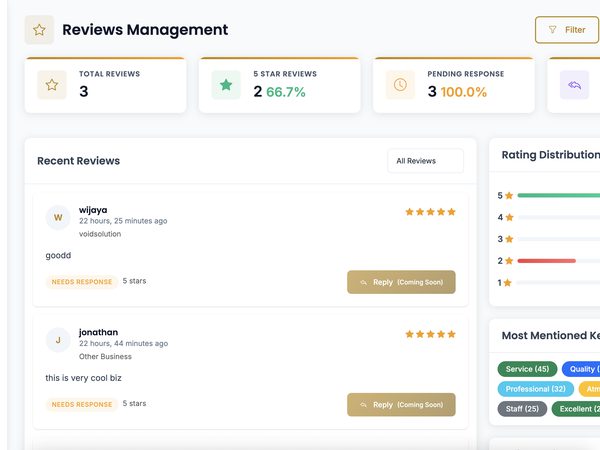This screenshot has height=450, width=600.
Task: Click the star icon beside Reviews Management title
Action: [x=39, y=30]
